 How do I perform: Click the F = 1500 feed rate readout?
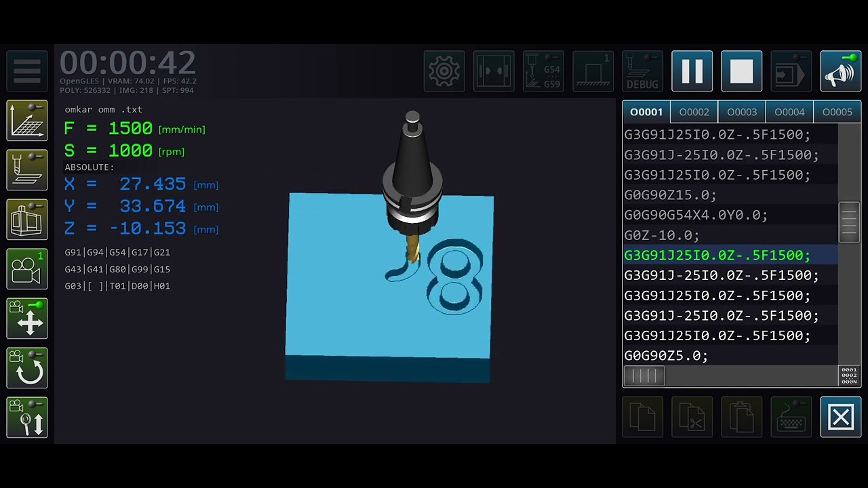tap(134, 128)
